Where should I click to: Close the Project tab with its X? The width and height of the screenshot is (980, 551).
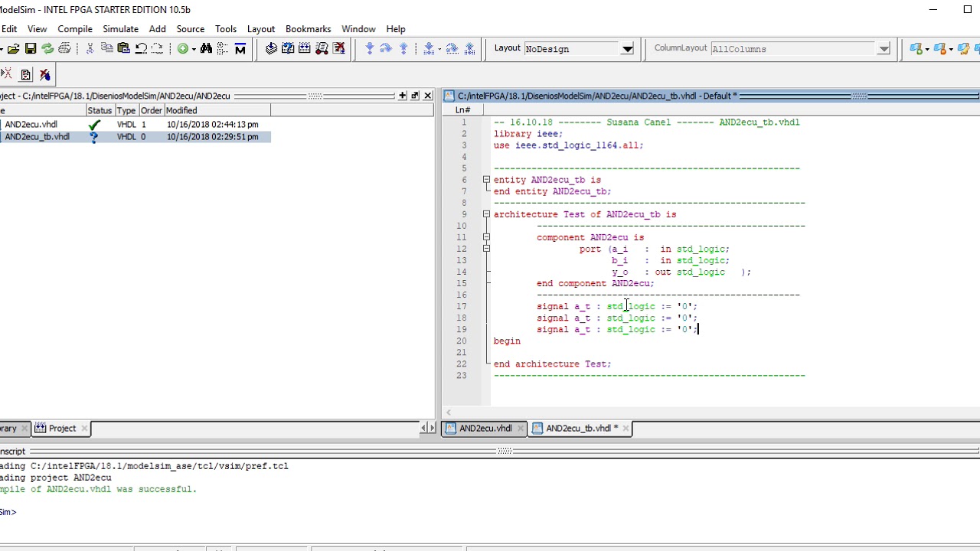coord(84,429)
